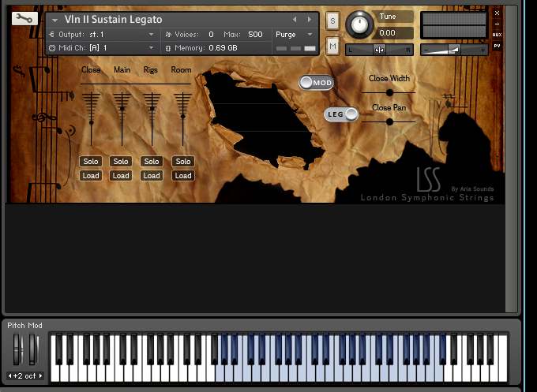Screen dimensions: 537x392
Task: Load the Room microphone samples
Action: (x=183, y=176)
